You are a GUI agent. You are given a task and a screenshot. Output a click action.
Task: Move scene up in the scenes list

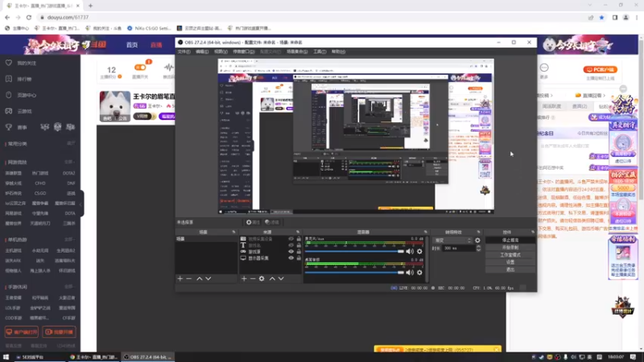tap(199, 278)
